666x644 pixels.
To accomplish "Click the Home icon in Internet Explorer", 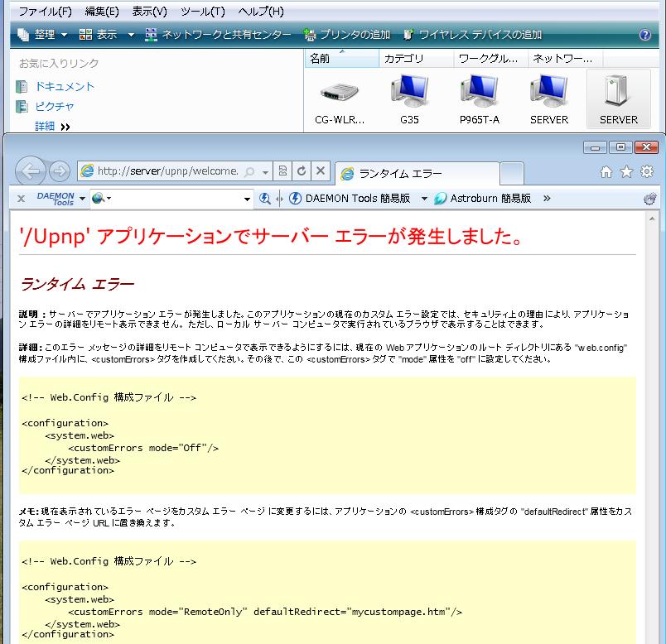I will [606, 172].
